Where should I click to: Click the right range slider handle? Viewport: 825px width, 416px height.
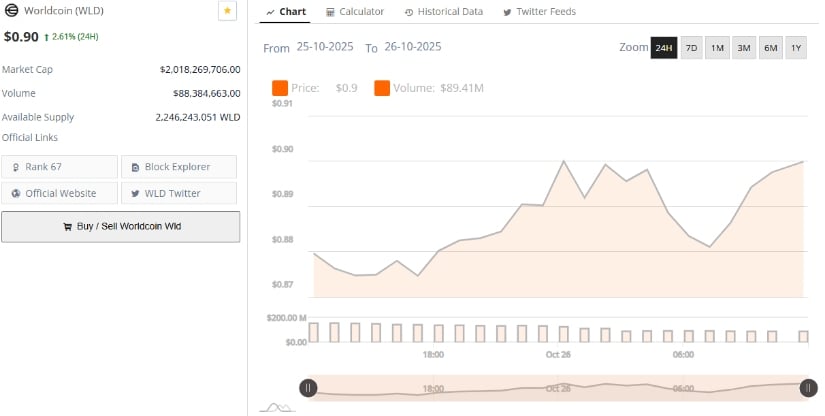[808, 388]
